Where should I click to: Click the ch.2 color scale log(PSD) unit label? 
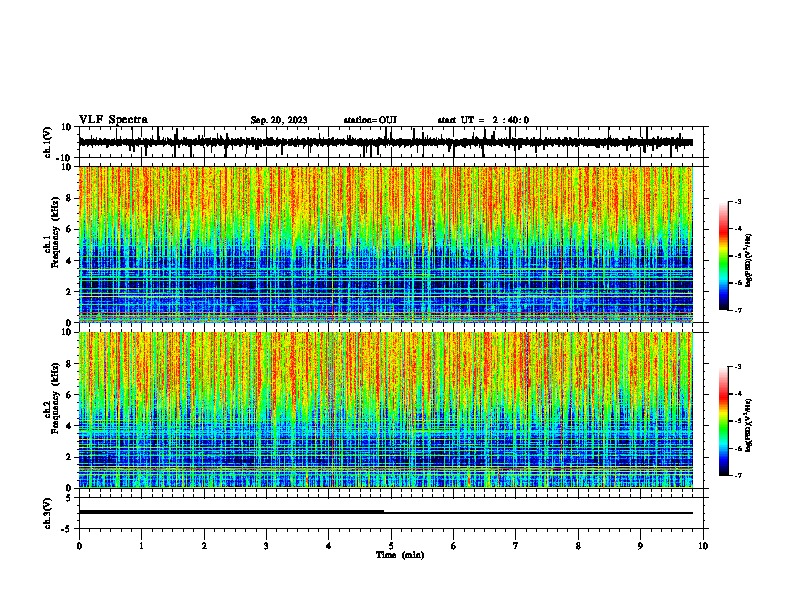coord(748,425)
